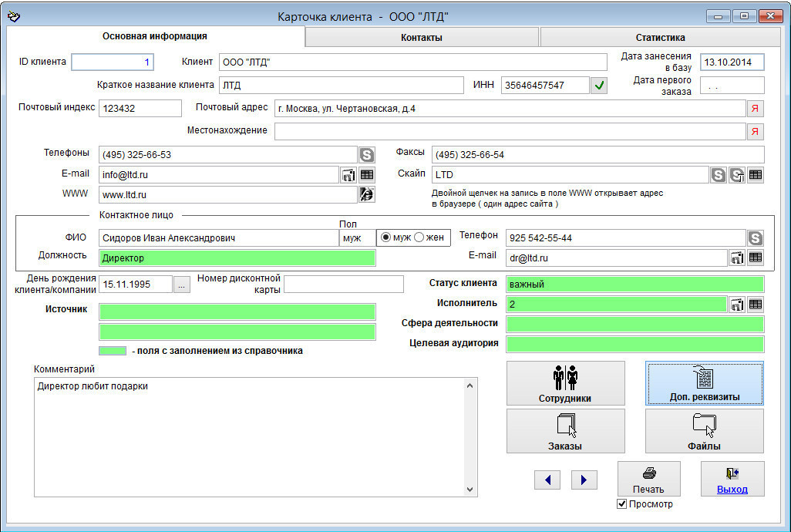Click the browser icon beside the WWW field
The width and height of the screenshot is (791, 532).
[367, 194]
